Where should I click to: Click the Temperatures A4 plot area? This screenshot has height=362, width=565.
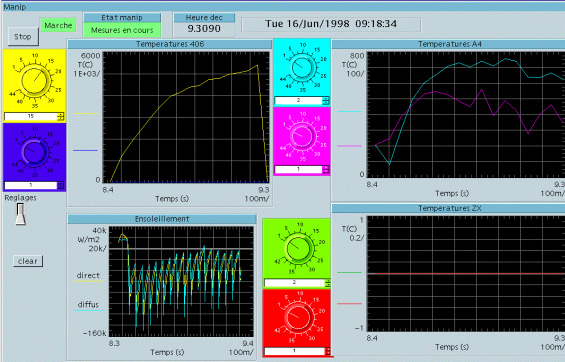tap(466, 115)
